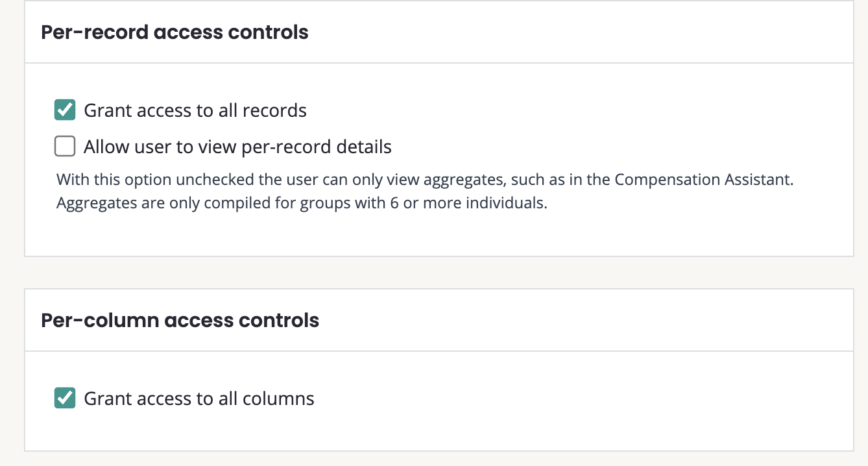
Task: Enable Allow user to view per-record details checkbox
Action: click(x=65, y=147)
